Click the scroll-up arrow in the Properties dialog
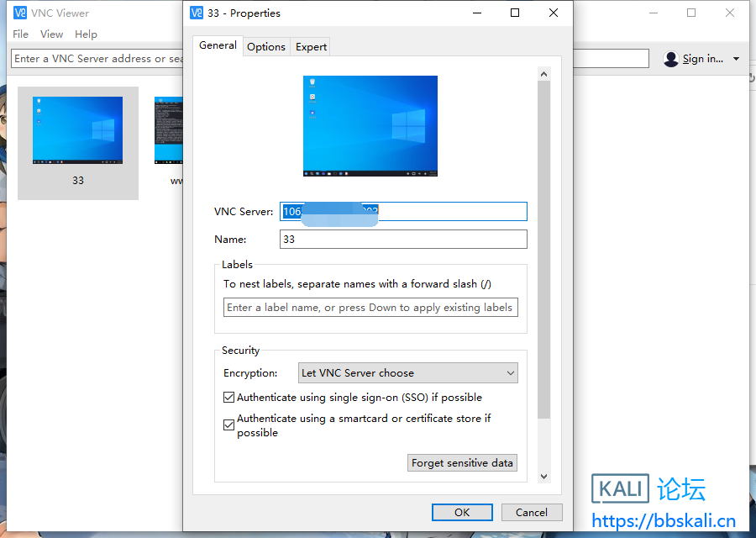This screenshot has width=756, height=538. point(543,73)
